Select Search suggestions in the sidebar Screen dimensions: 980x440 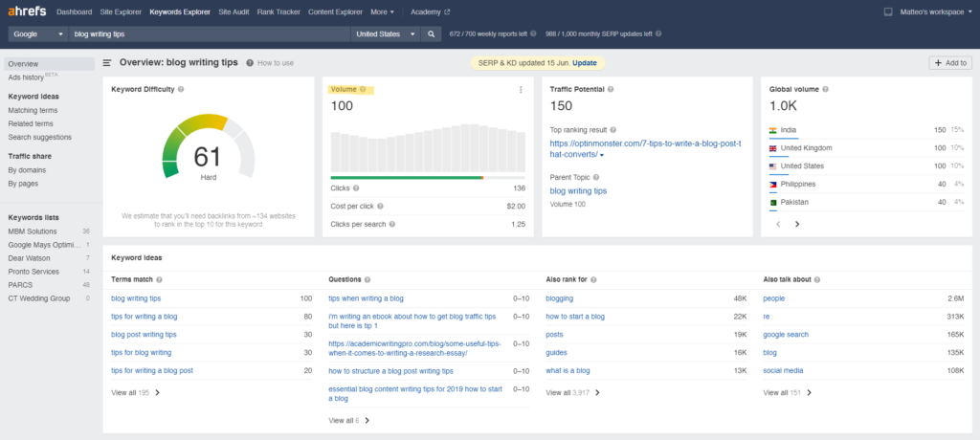[x=39, y=138]
